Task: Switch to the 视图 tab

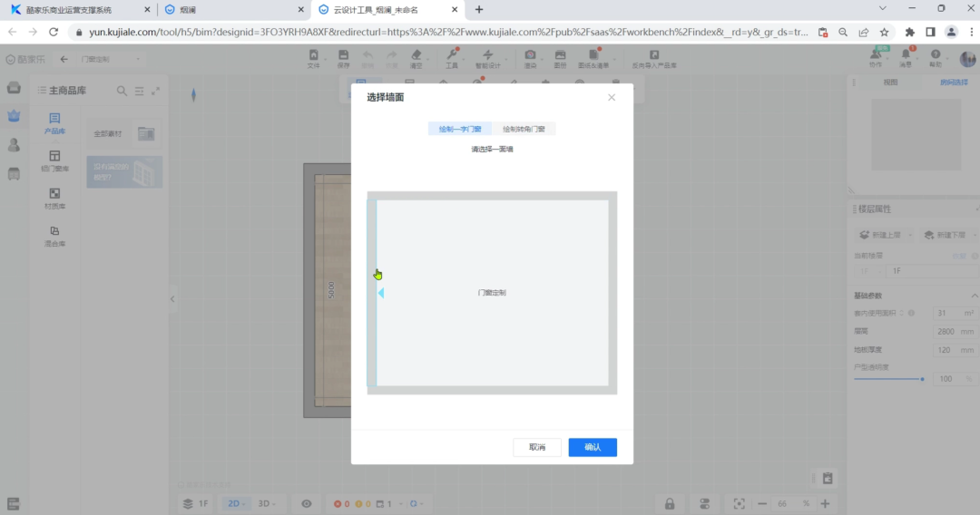Action: (x=890, y=83)
